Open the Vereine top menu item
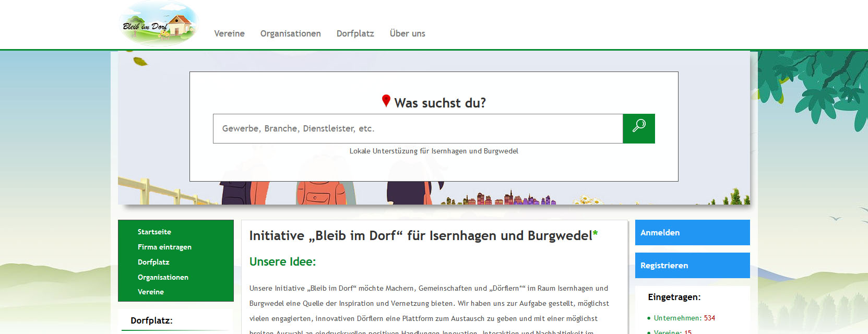The width and height of the screenshot is (868, 334). (229, 33)
